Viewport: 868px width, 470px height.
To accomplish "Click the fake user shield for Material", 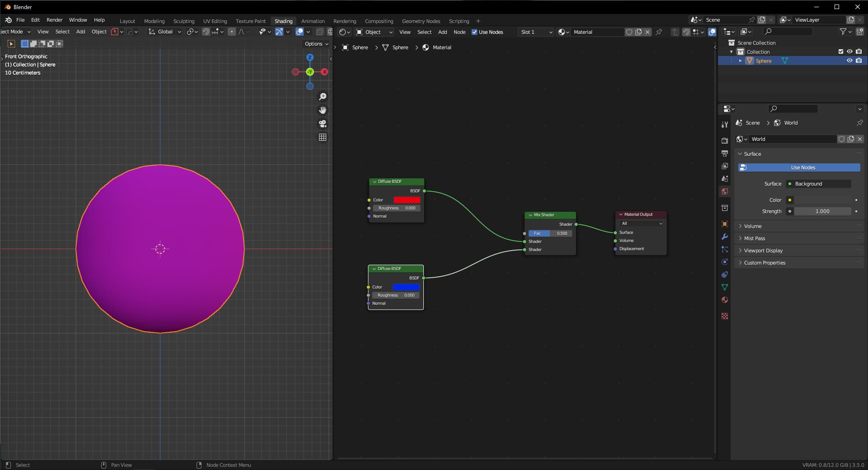I will (x=629, y=32).
